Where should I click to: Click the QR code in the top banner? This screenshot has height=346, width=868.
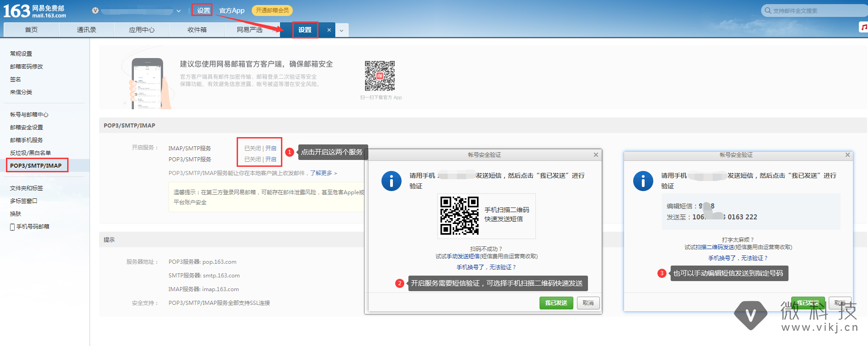(380, 76)
